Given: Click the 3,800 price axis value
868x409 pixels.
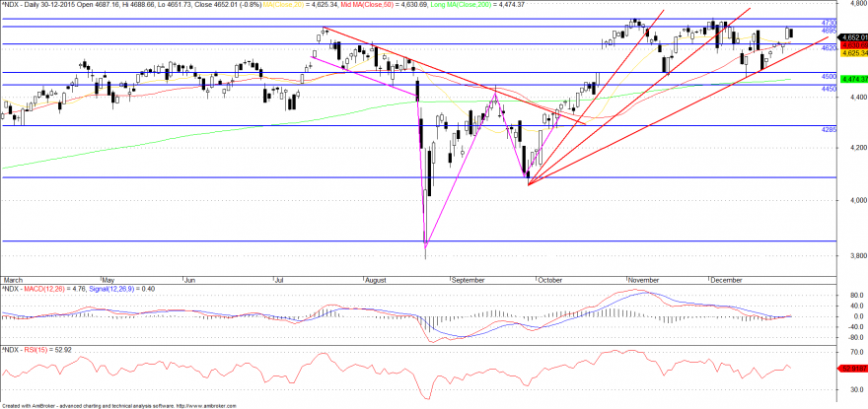Looking at the screenshot, I should (857, 255).
